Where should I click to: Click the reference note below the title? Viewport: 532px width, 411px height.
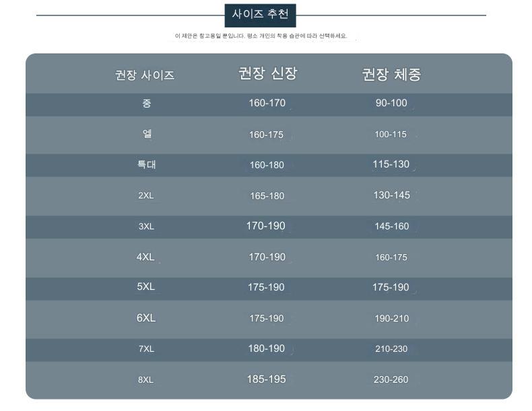(261, 36)
